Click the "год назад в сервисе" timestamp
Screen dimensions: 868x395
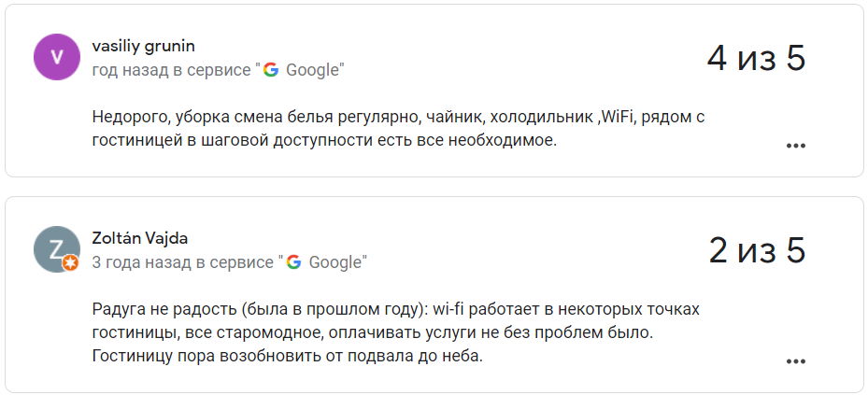[x=171, y=70]
